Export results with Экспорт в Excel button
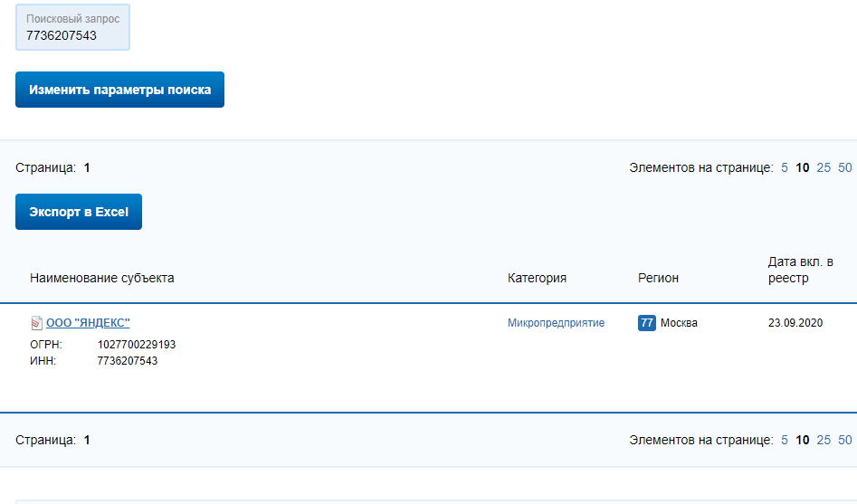The height and width of the screenshot is (504, 857). [x=79, y=212]
